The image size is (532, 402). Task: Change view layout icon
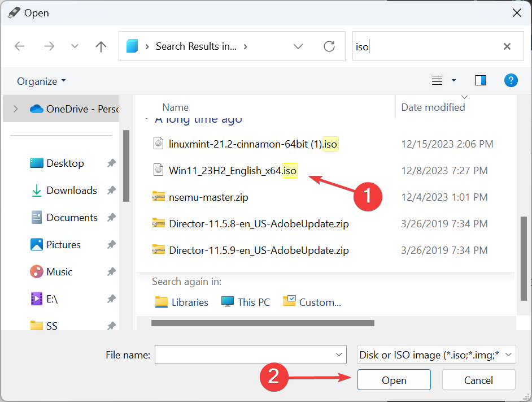pyautogui.click(x=437, y=80)
